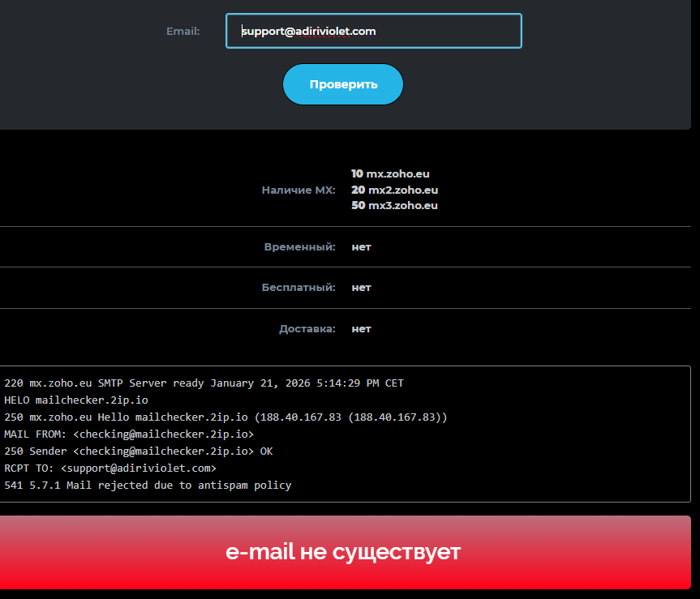Click the 541 Mail rejected log line
Image resolution: width=700 pixels, height=599 pixels.
tap(148, 486)
